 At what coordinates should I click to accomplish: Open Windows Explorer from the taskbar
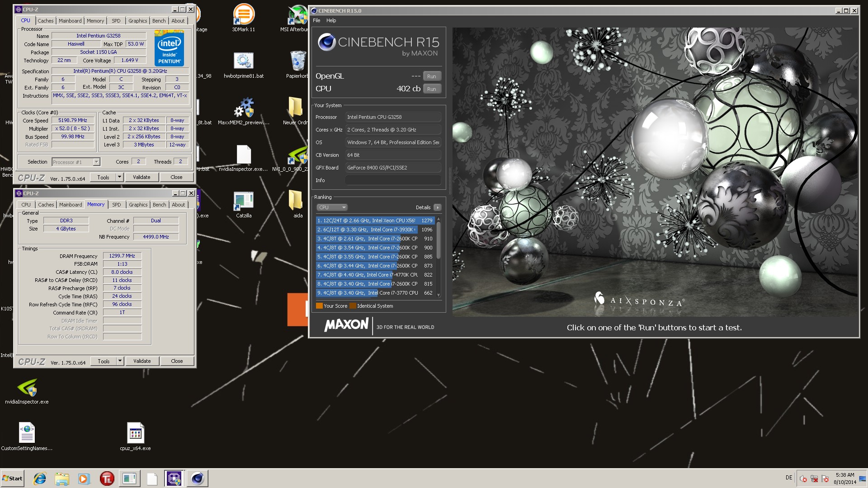[x=62, y=479]
